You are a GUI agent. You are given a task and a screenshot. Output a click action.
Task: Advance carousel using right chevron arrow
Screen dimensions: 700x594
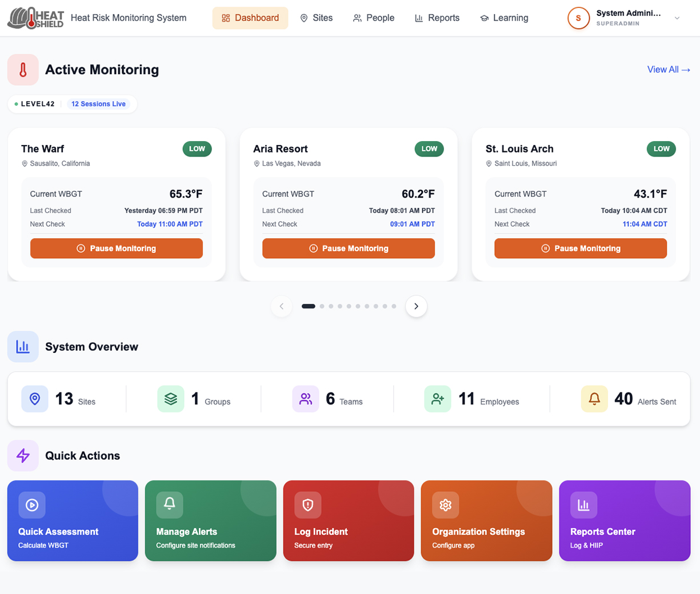[416, 306]
